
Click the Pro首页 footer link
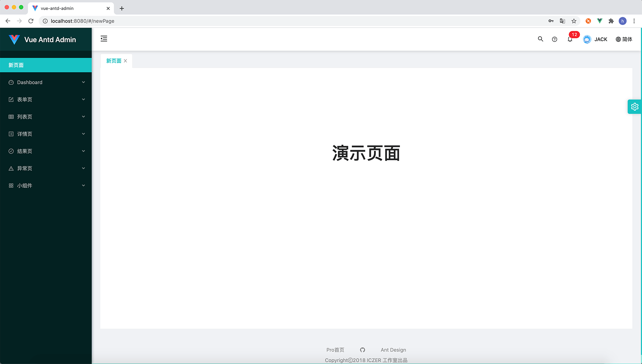(335, 350)
